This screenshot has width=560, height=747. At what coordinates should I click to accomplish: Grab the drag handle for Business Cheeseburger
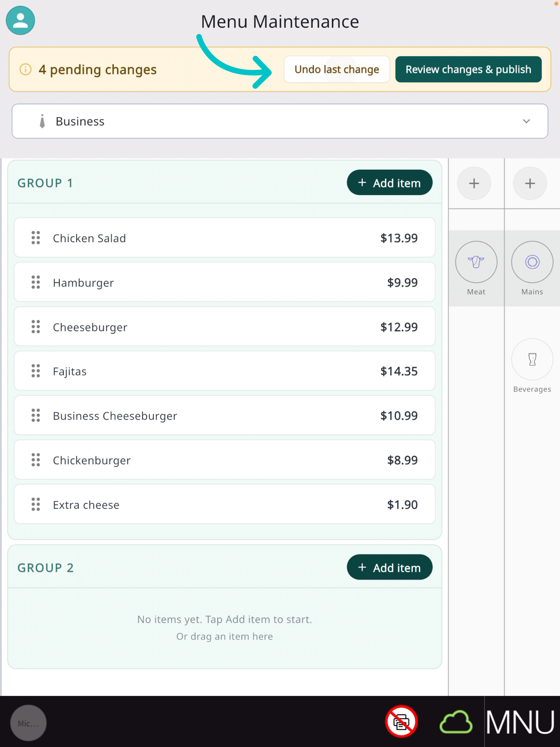coord(36,416)
